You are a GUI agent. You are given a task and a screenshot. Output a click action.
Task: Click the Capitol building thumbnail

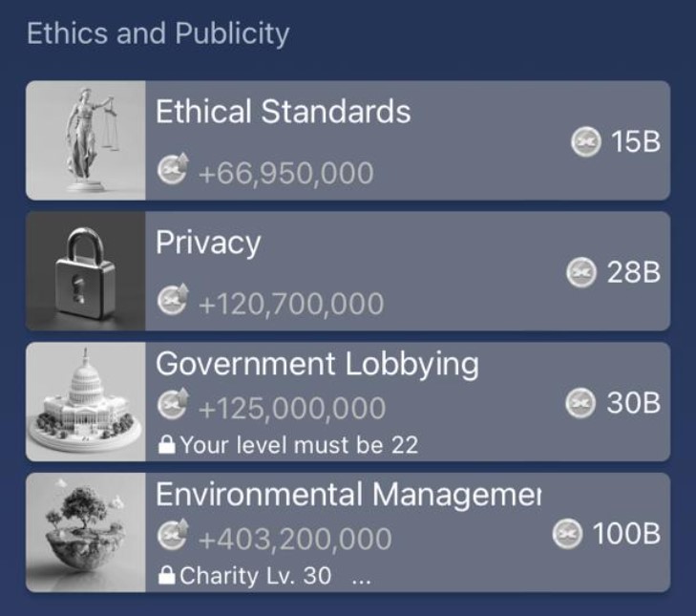(x=86, y=402)
